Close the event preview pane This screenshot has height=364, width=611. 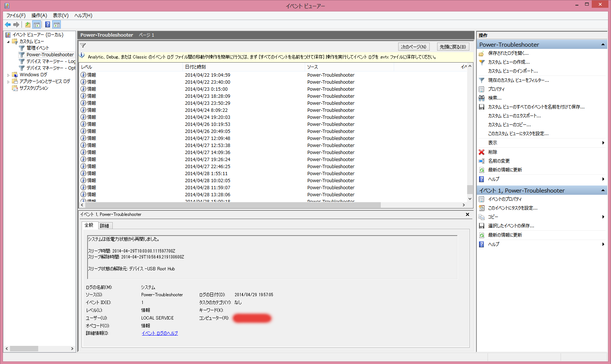tap(468, 214)
